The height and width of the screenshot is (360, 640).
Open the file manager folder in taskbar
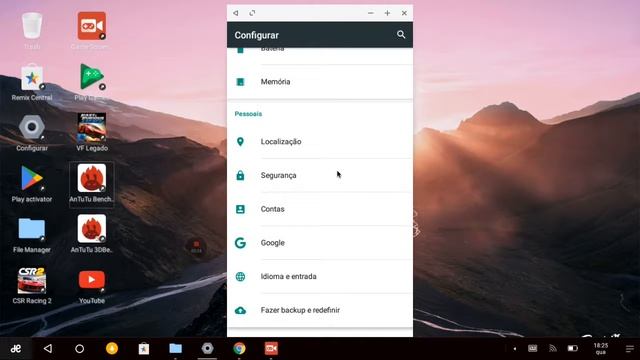click(176, 348)
